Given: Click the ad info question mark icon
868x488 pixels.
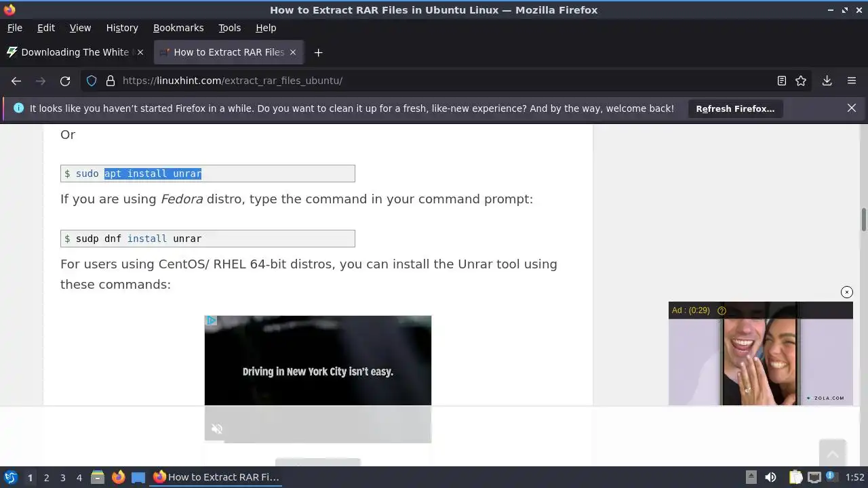Looking at the screenshot, I should click(722, 310).
